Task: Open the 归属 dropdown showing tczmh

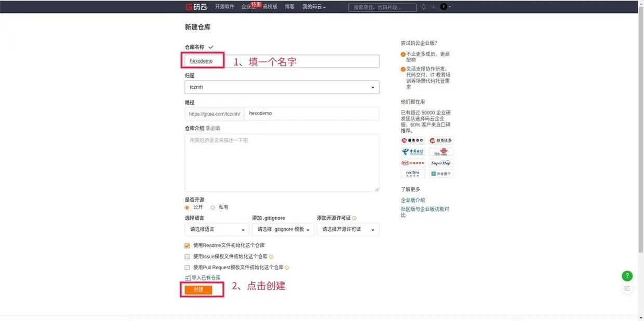Action: tap(282, 87)
